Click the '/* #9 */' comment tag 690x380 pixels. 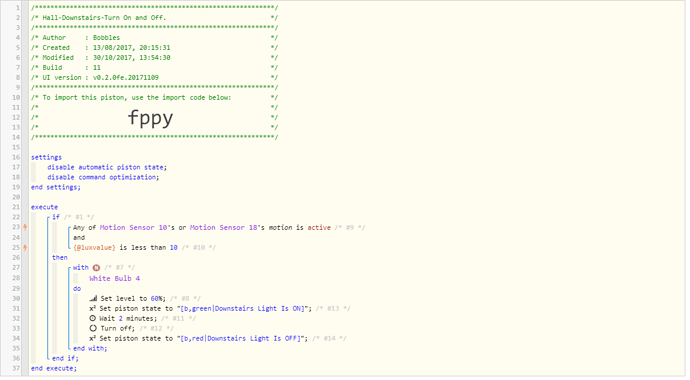[350, 227]
